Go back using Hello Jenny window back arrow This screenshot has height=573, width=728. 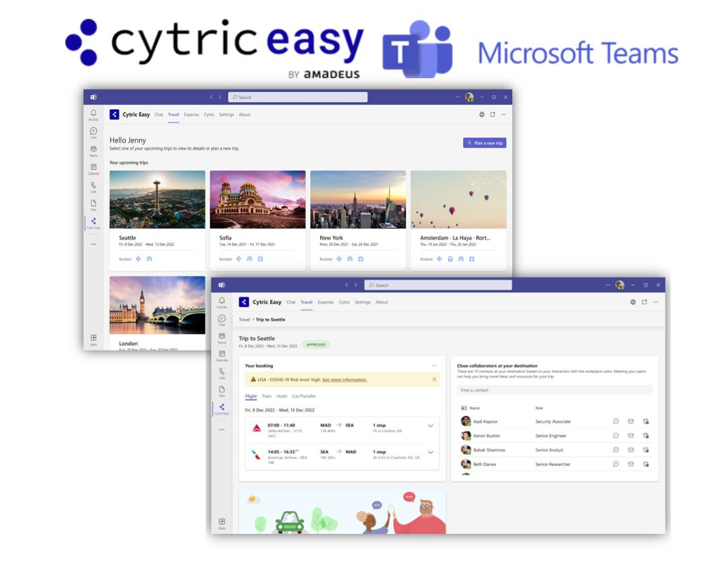(211, 97)
